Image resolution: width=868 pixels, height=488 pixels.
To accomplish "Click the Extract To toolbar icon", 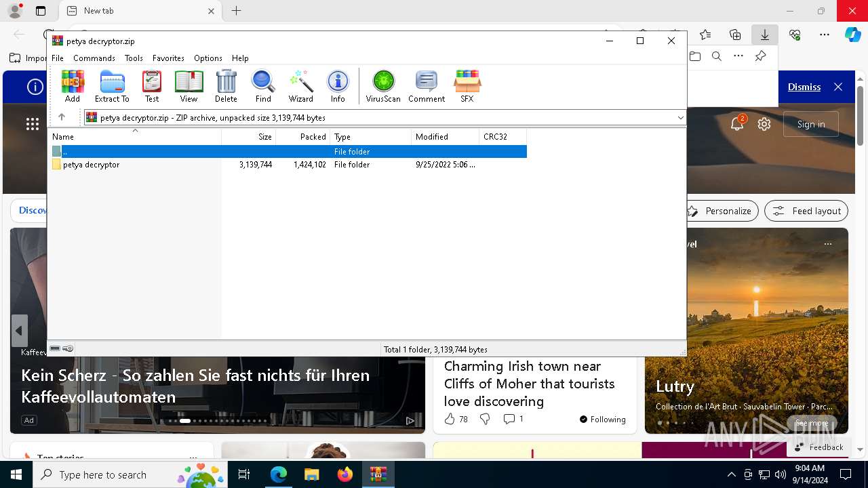I will tap(112, 86).
